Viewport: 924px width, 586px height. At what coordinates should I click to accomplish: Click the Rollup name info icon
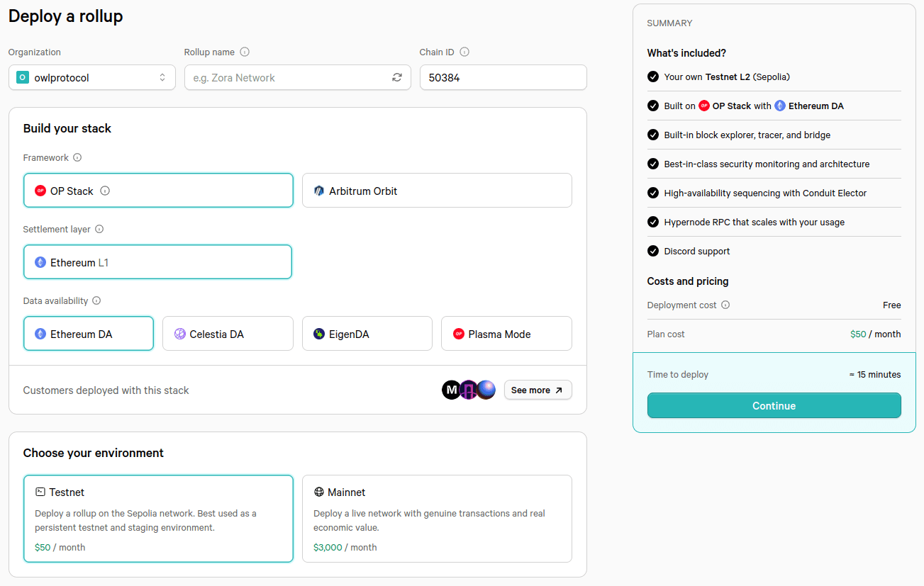tap(245, 52)
